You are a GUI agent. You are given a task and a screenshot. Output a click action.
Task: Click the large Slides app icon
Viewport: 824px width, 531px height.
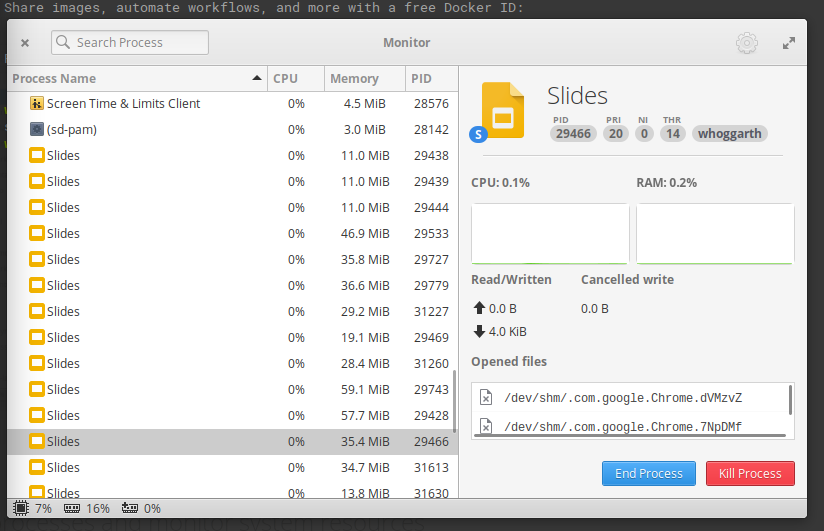pos(503,110)
